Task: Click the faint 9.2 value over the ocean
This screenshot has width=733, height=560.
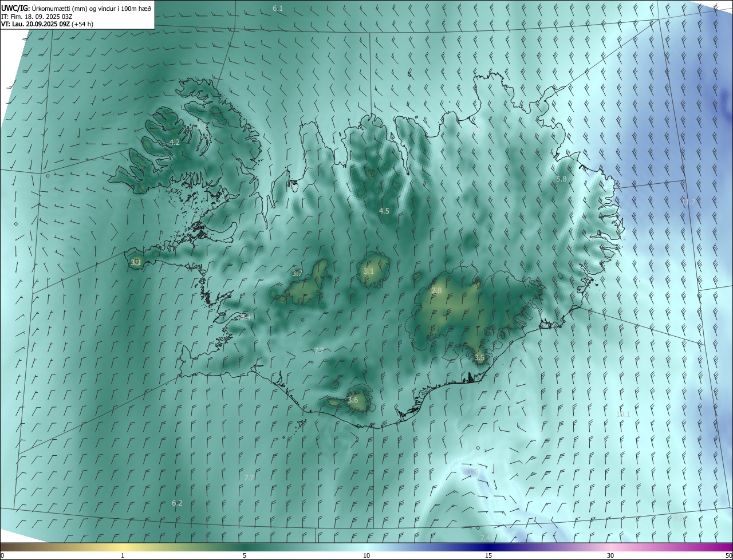Action: coord(677,518)
